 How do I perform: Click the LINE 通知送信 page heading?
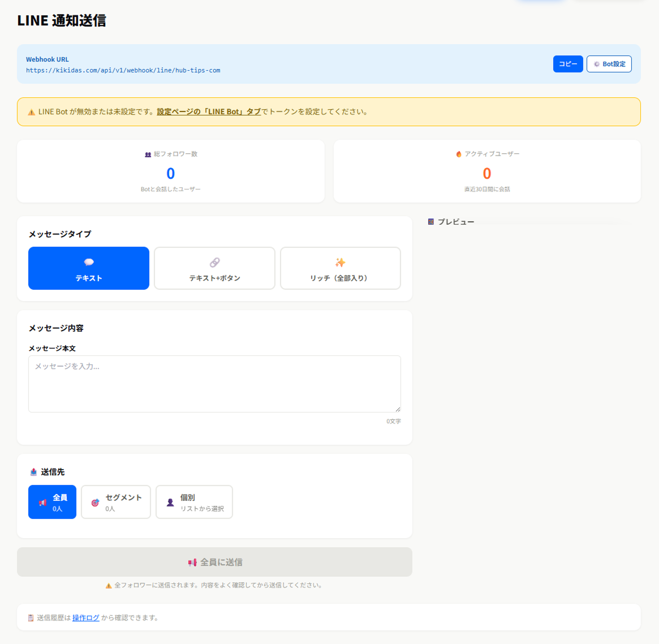(x=62, y=20)
